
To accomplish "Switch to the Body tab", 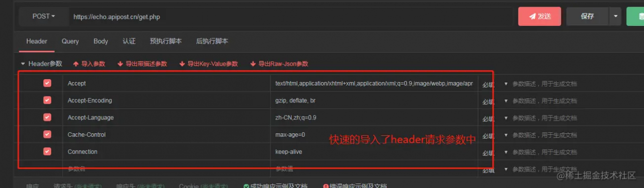I will pos(101,41).
